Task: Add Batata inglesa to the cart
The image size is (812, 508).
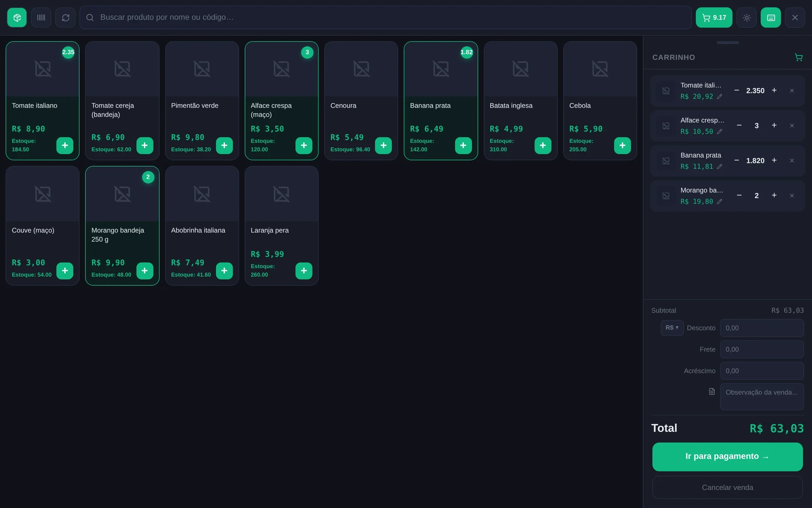Action: tap(543, 145)
